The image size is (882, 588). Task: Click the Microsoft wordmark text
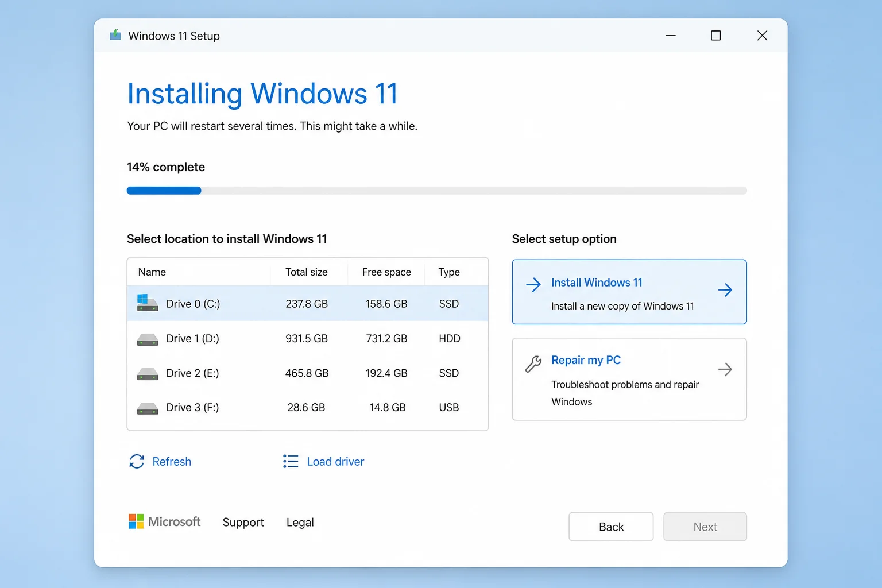(x=175, y=521)
